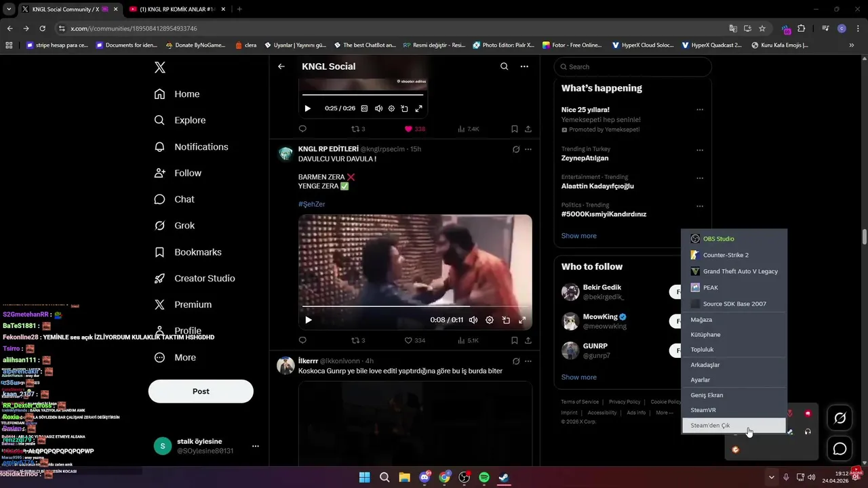Seek the 0:25 video progress bar
Screen dimensions: 868x488
coord(363,94)
